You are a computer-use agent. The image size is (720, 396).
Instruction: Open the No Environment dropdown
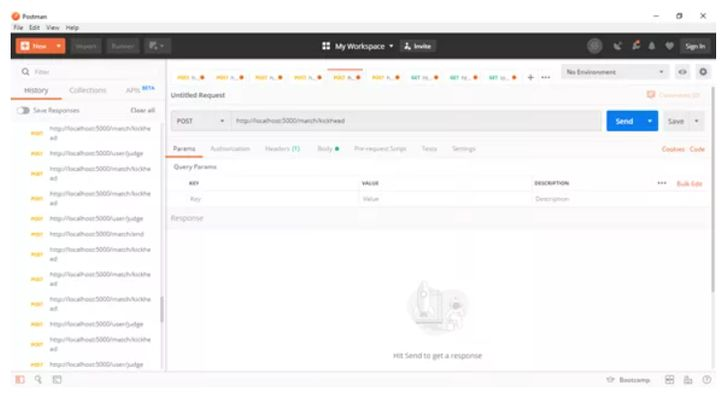(x=614, y=72)
